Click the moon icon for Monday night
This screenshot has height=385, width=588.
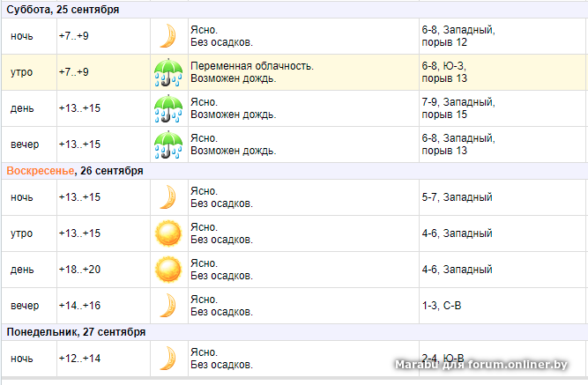168,359
